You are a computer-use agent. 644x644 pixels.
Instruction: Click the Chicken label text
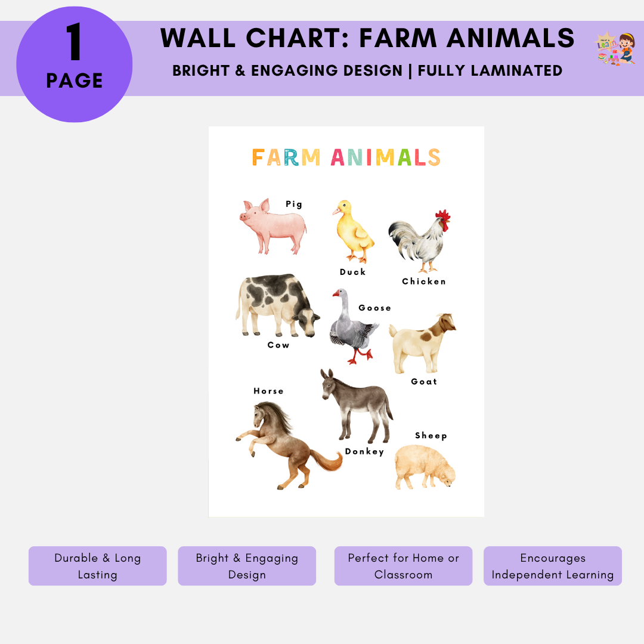pyautogui.click(x=424, y=281)
